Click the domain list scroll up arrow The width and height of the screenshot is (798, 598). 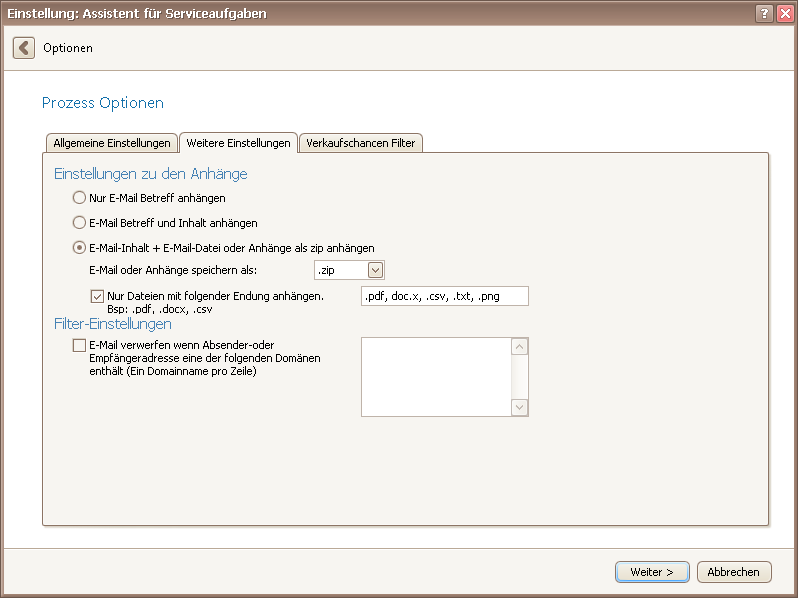519,347
